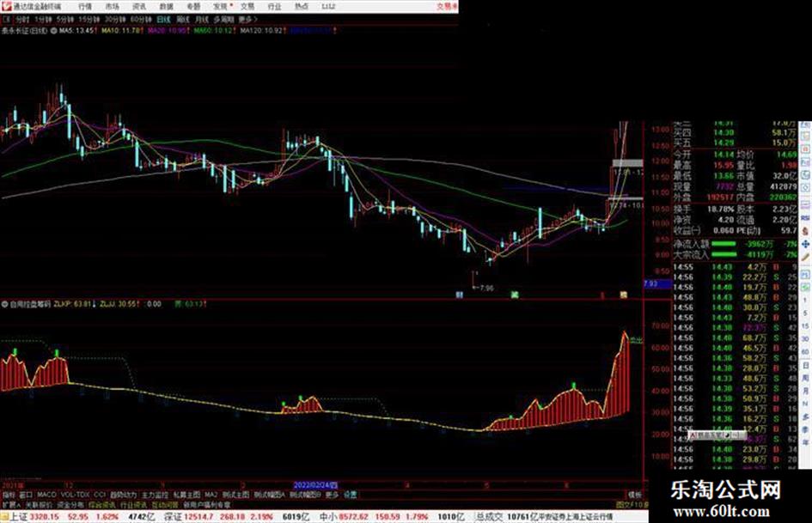Select the CCI indicator tab

coord(100,495)
